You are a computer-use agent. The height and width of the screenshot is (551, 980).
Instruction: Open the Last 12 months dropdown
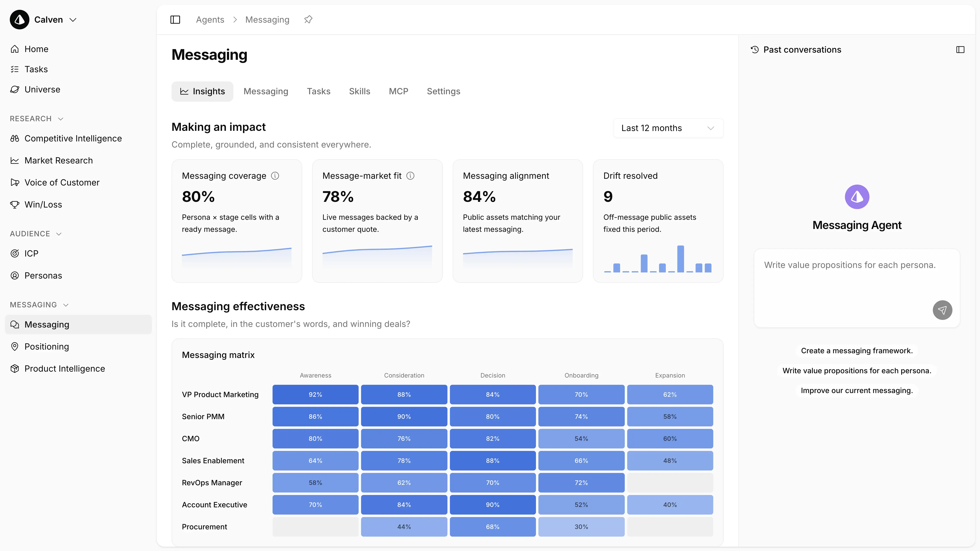pyautogui.click(x=668, y=128)
